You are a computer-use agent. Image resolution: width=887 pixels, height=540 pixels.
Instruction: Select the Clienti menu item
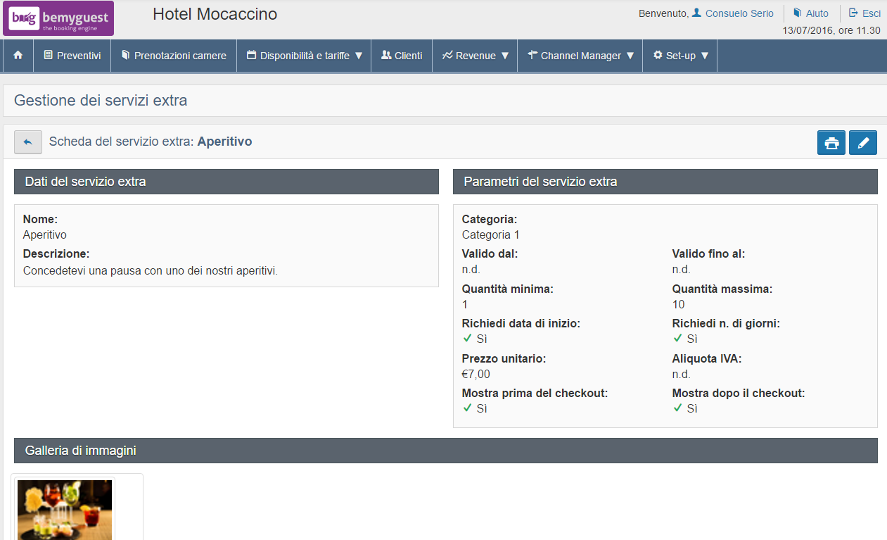pos(402,56)
